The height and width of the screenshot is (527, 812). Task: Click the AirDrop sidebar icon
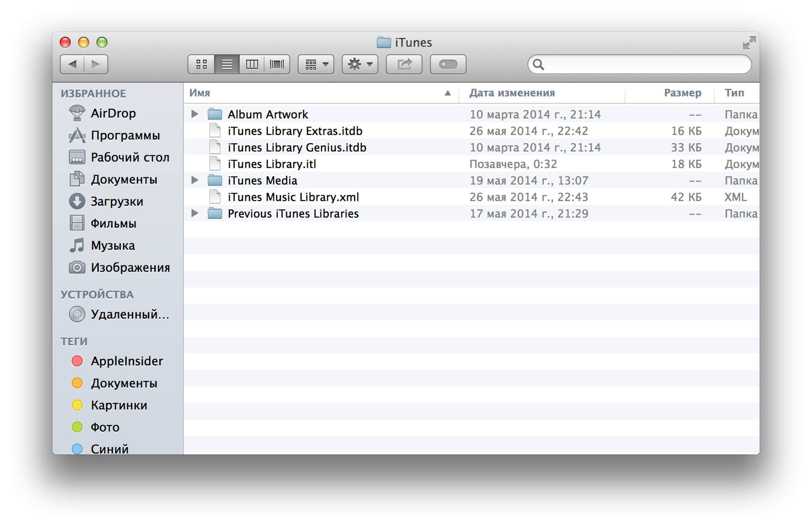pyautogui.click(x=77, y=113)
